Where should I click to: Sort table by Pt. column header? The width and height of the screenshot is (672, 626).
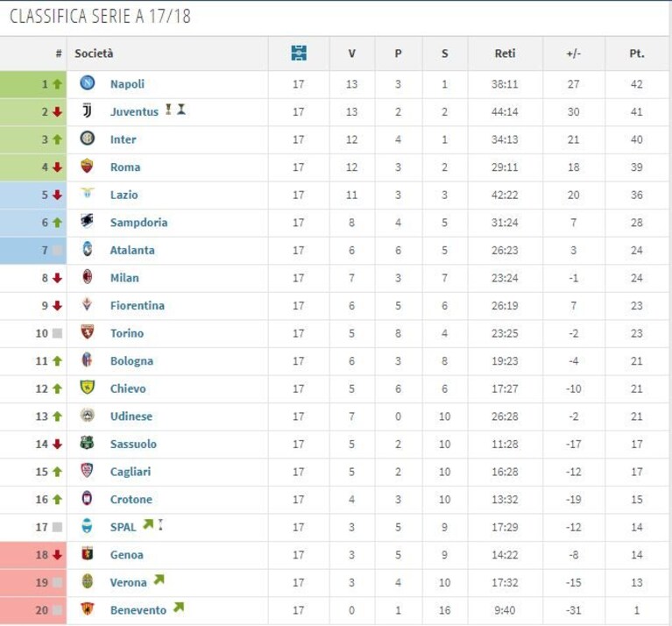[637, 53]
